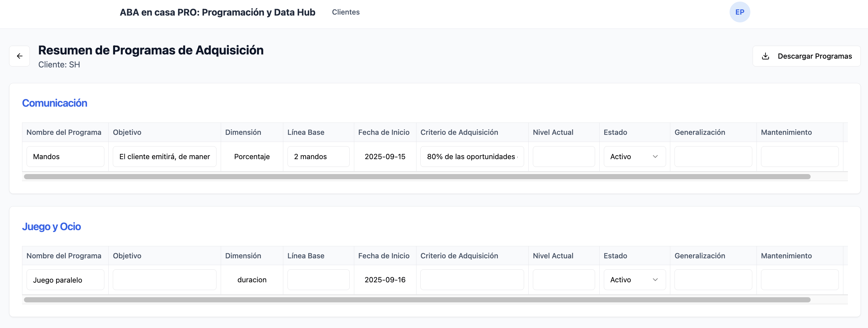Viewport: 868px width, 328px height.
Task: Edit the Juego paralelo program name field
Action: [x=65, y=280]
